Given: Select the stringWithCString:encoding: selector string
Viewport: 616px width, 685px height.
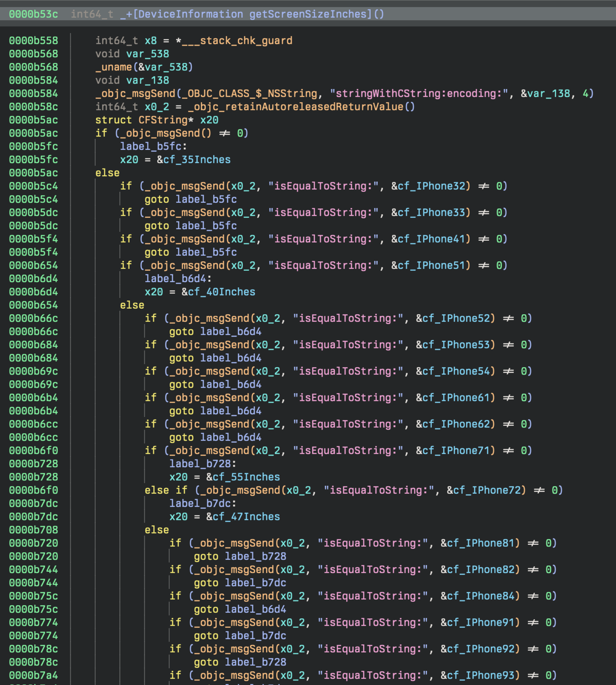Looking at the screenshot, I should 419,94.
